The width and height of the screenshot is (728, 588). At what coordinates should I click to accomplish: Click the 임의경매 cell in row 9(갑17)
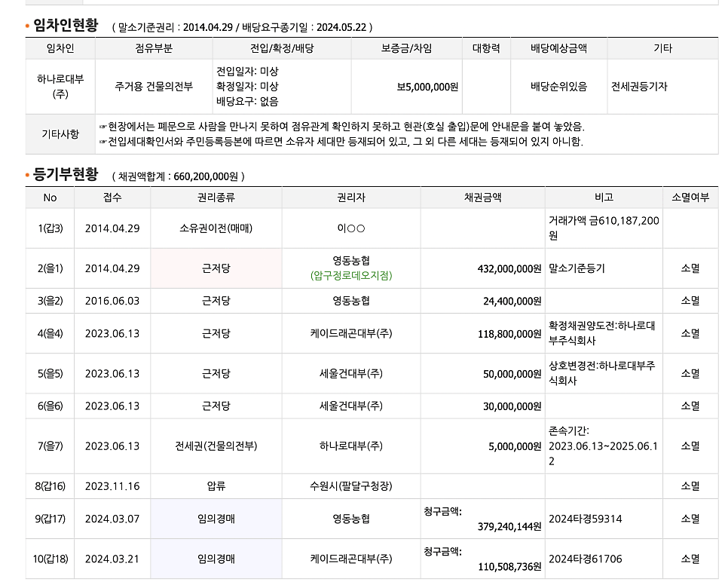click(216, 519)
